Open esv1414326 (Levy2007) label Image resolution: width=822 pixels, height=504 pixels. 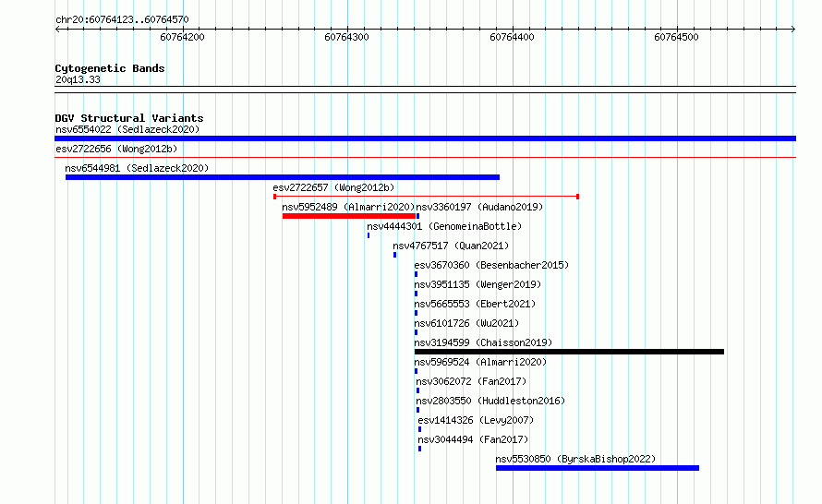476,420
